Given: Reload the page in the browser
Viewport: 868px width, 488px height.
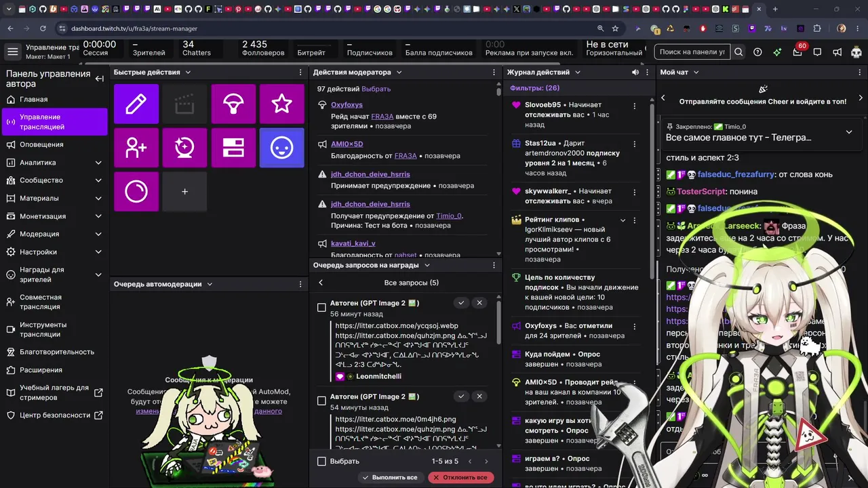Looking at the screenshot, I should (x=43, y=28).
